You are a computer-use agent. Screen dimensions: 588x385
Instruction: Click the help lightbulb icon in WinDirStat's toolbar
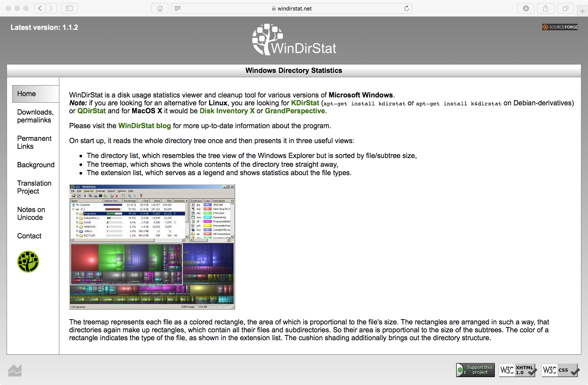[x=140, y=196]
